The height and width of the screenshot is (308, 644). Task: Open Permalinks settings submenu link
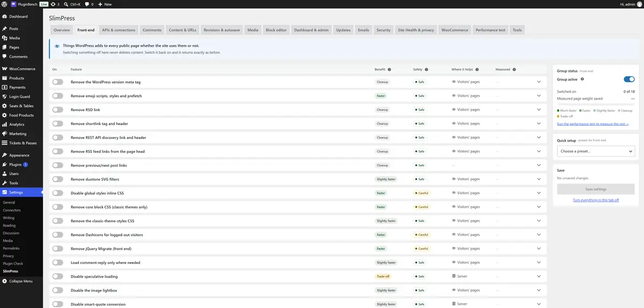(x=11, y=248)
